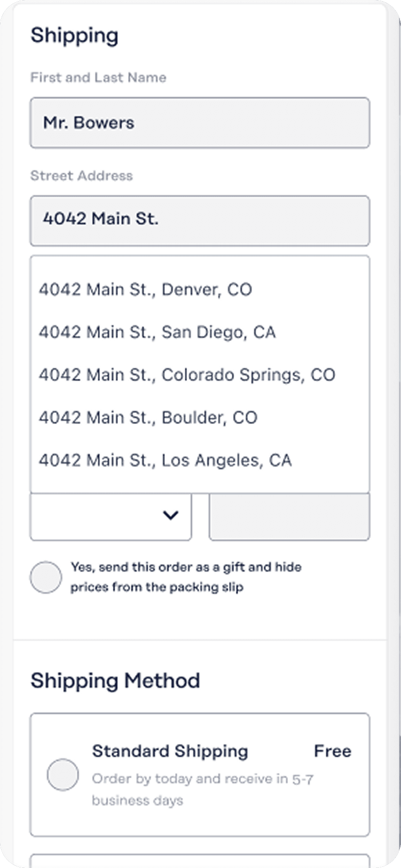Click the Shipping Method heading
Screen dimensions: 401x868
click(x=115, y=681)
